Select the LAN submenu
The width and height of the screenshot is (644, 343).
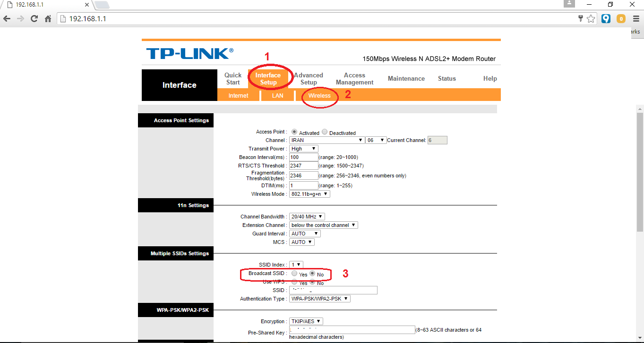278,96
